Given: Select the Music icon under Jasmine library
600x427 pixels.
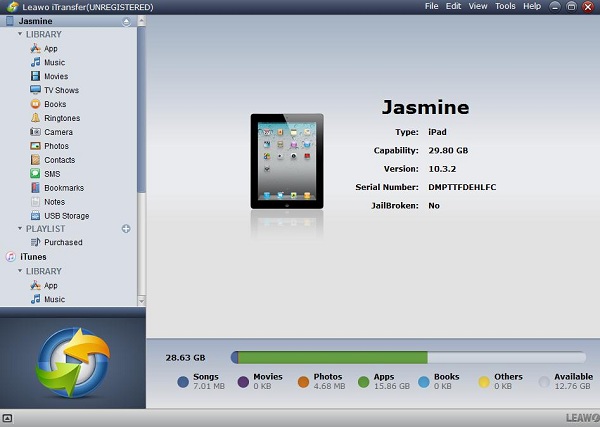Looking at the screenshot, I should [x=35, y=62].
